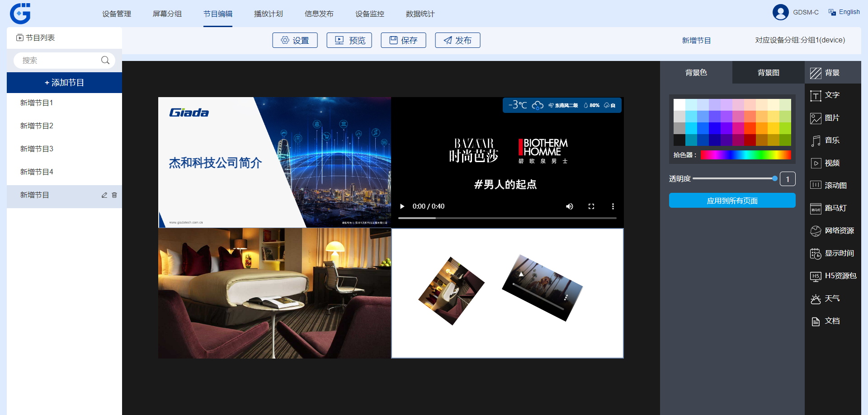Click the edit pencil beside 新增节目

click(104, 195)
